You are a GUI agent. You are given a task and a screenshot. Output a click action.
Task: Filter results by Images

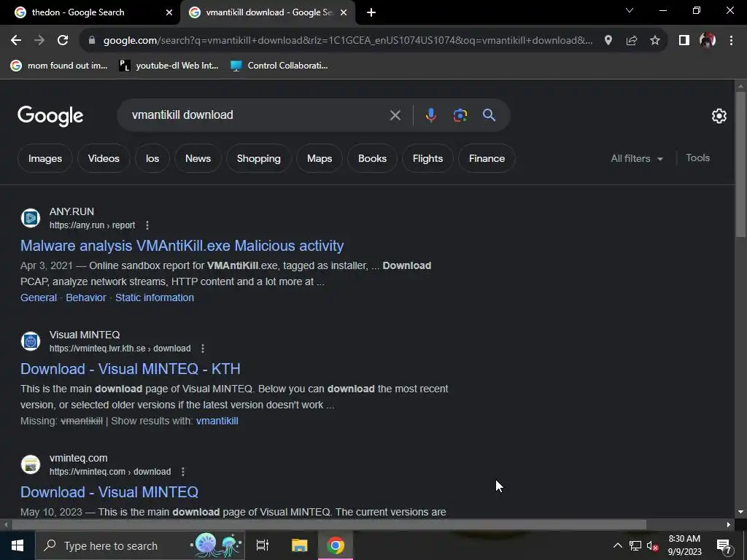click(45, 158)
